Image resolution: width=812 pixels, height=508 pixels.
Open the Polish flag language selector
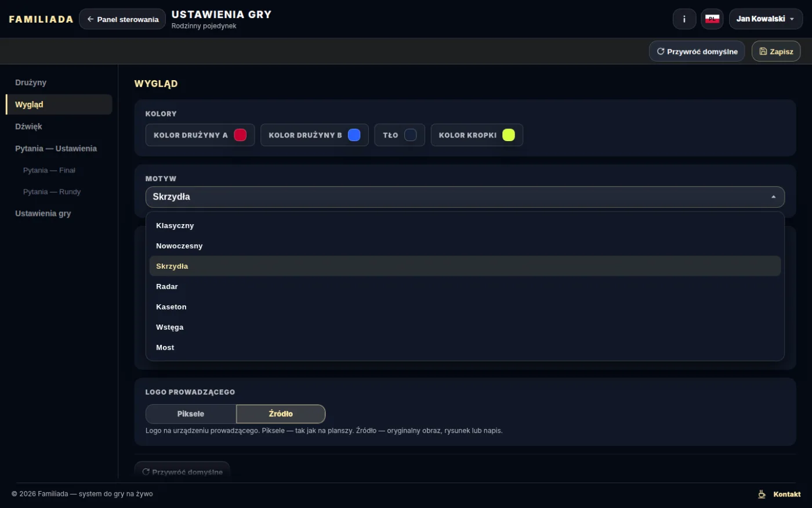712,19
